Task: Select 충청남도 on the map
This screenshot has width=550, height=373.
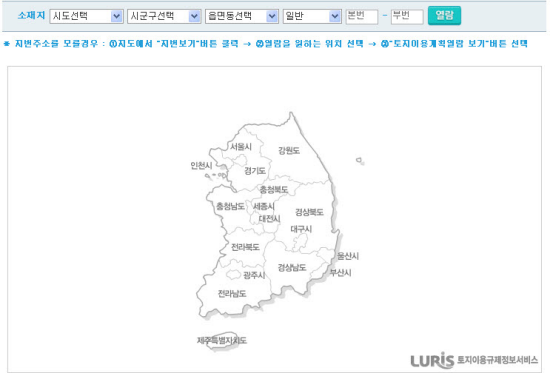Action: click(x=230, y=206)
